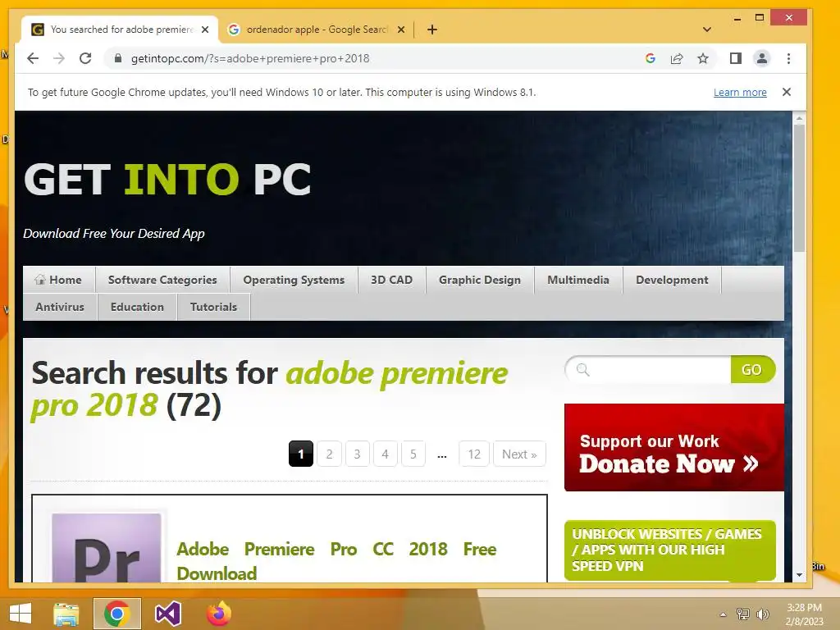The image size is (840, 630).
Task: Open File Explorer from taskbar
Action: tap(66, 614)
